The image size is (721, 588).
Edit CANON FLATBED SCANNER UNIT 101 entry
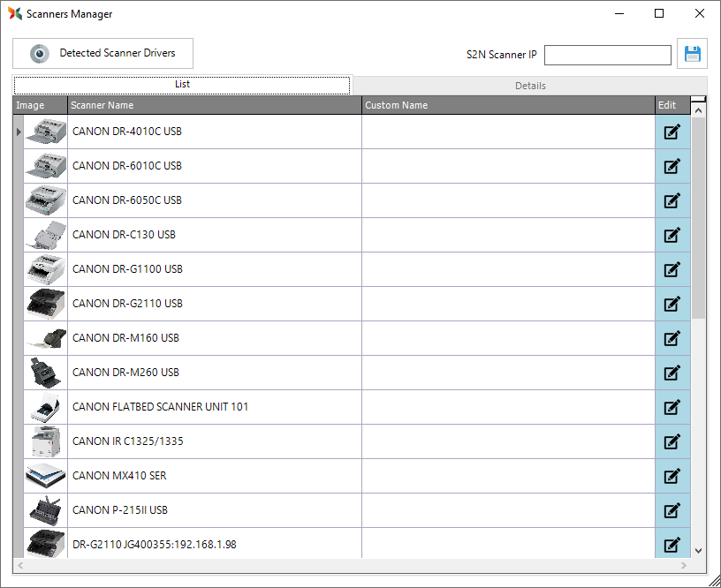(672, 407)
